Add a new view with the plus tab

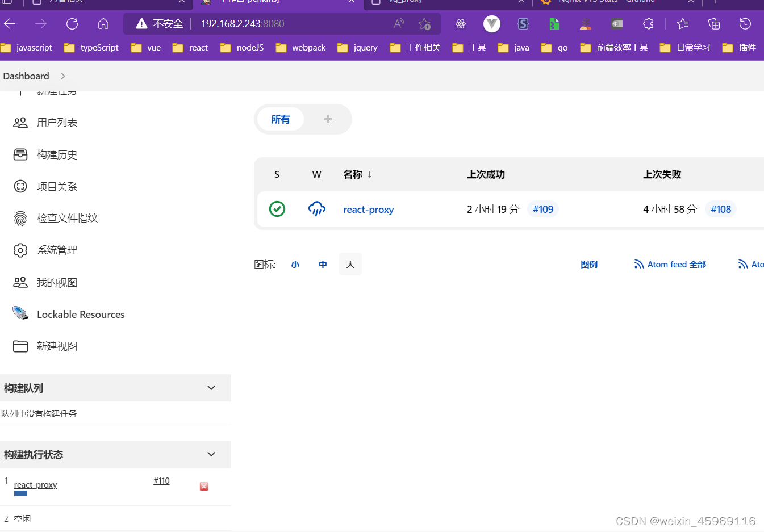[328, 119]
